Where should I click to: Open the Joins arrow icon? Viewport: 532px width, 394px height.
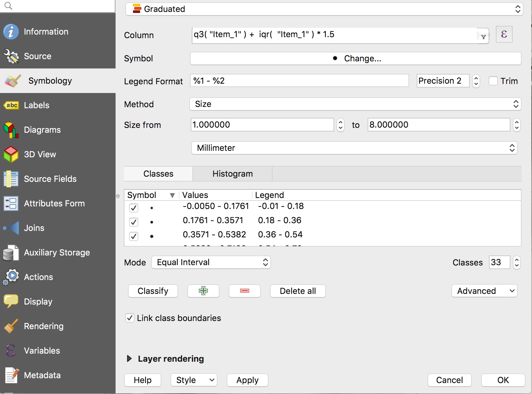[12, 228]
